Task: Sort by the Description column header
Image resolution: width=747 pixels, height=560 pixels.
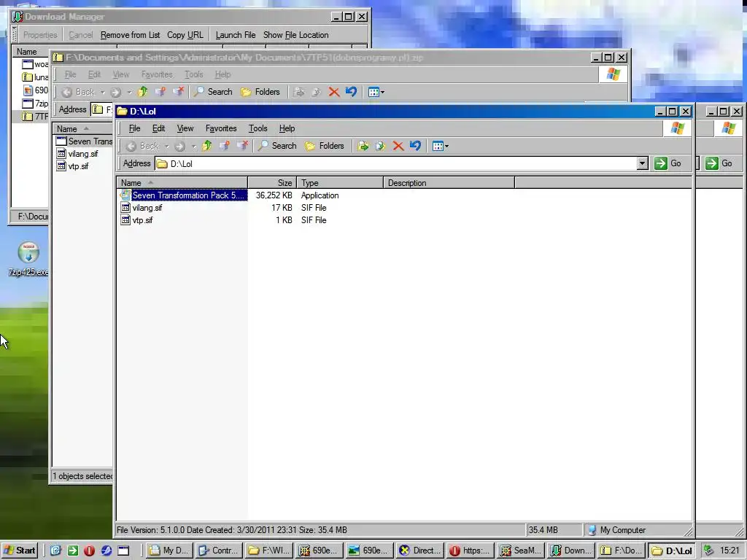Action: (x=449, y=183)
